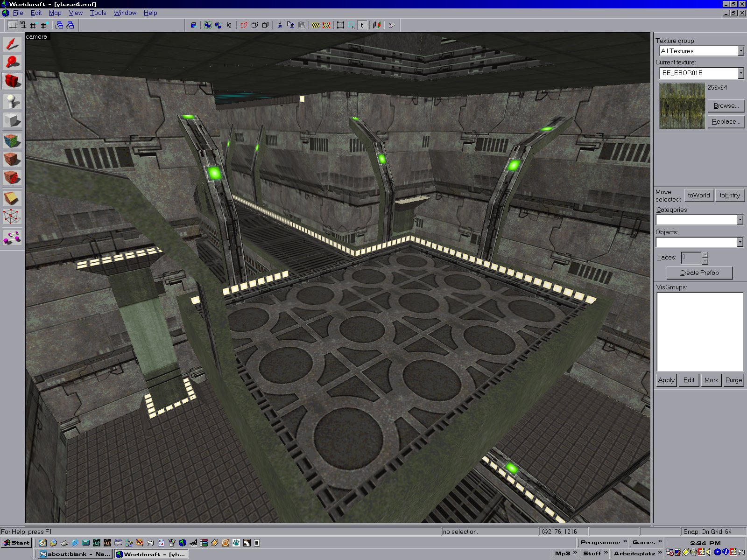Switch to the about:blank taskbar window
Image resolution: width=747 pixels, height=560 pixels.
75,554
